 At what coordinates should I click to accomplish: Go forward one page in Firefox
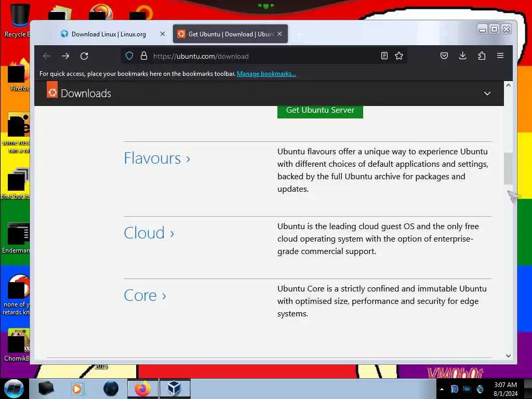(x=65, y=56)
